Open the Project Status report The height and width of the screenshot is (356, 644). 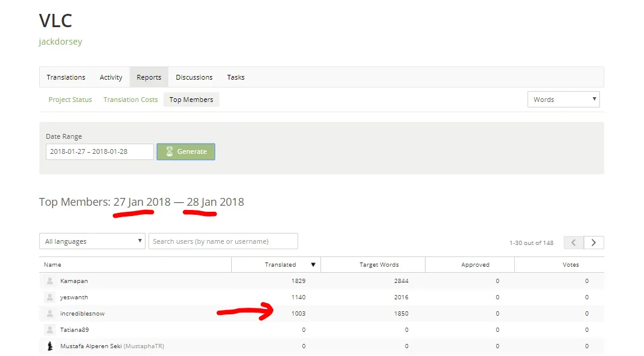[70, 100]
